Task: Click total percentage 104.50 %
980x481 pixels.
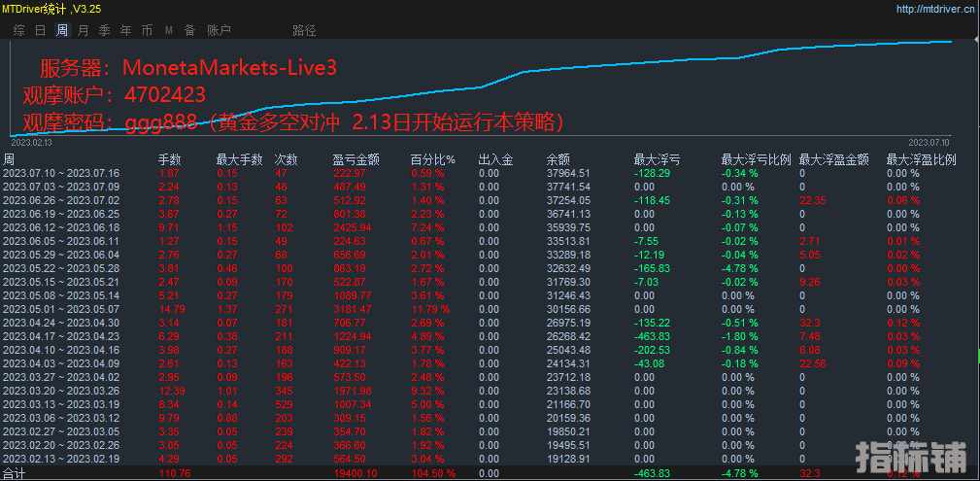Action: click(433, 474)
